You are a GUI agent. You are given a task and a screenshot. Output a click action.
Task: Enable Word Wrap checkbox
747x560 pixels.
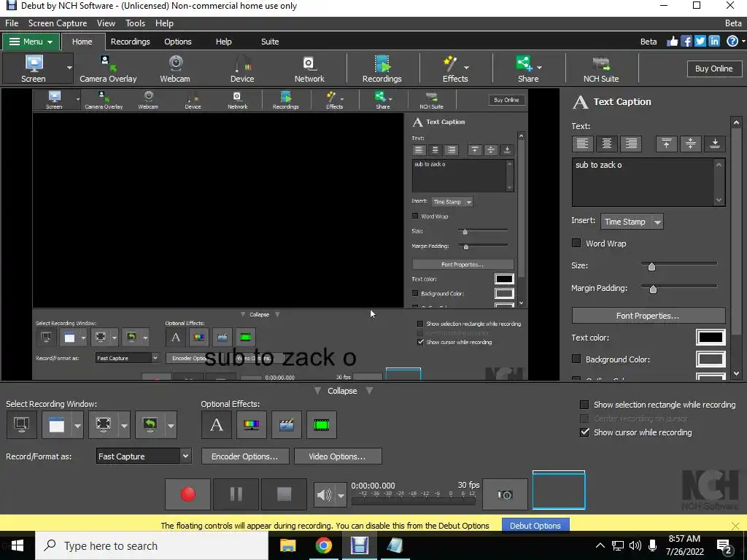pos(576,243)
